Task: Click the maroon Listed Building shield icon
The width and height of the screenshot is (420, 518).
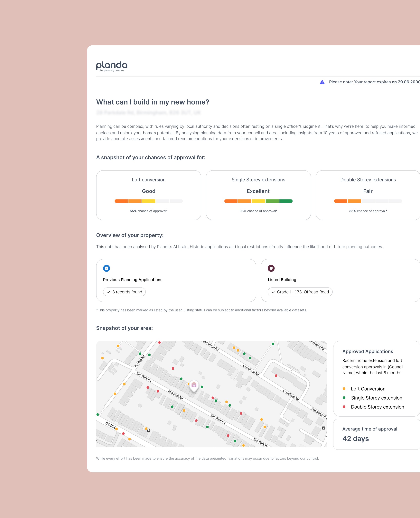Action: 271,268
